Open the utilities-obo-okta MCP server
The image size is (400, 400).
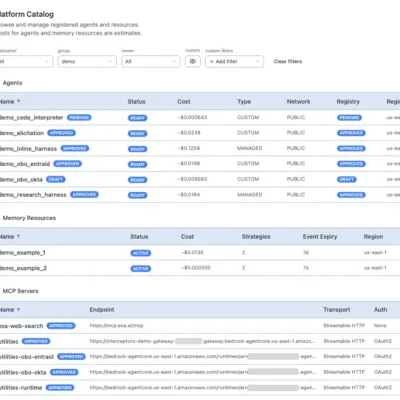(x=23, y=372)
